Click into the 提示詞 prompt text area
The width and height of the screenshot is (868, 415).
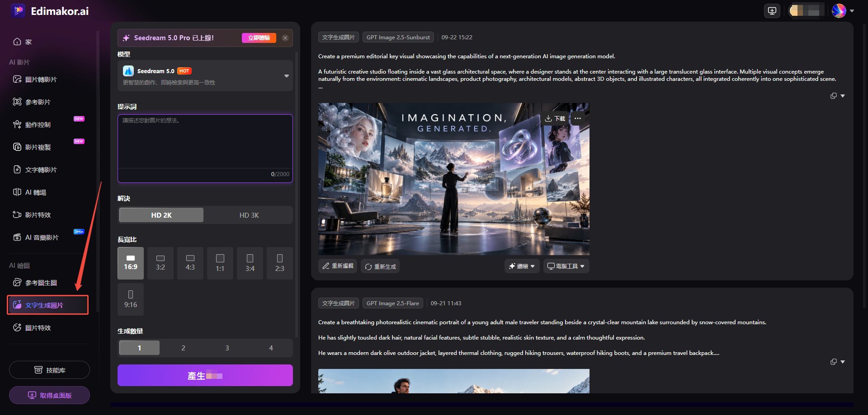pos(205,142)
